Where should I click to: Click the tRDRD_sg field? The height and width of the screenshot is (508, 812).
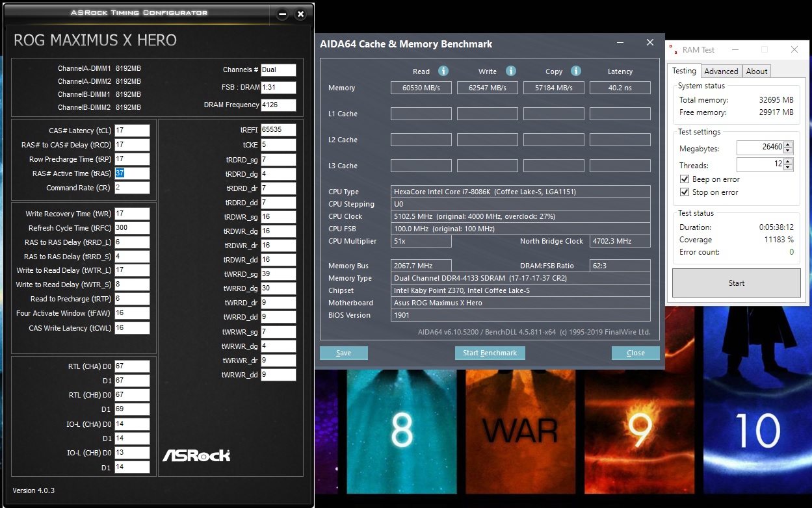pos(278,159)
